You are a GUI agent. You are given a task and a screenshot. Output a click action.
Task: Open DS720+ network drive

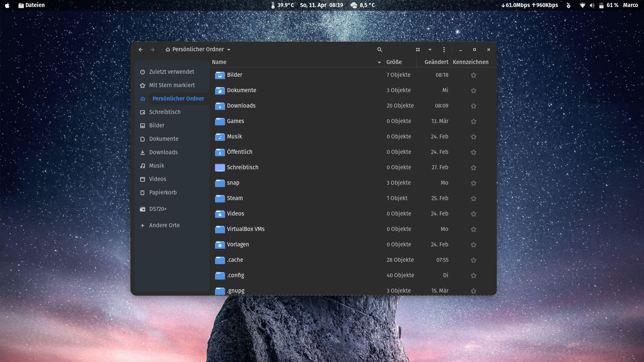pos(158,209)
